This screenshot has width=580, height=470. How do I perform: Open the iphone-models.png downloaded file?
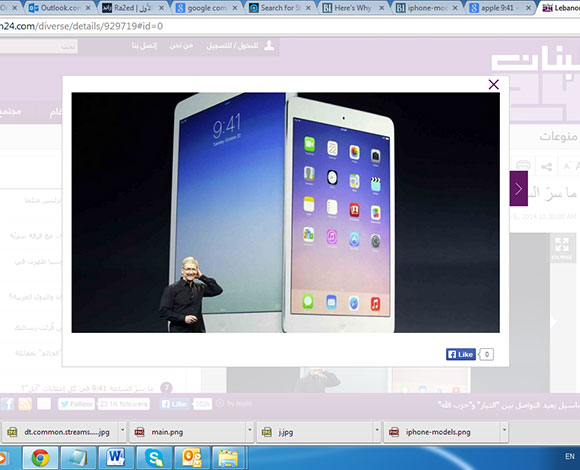tap(438, 432)
